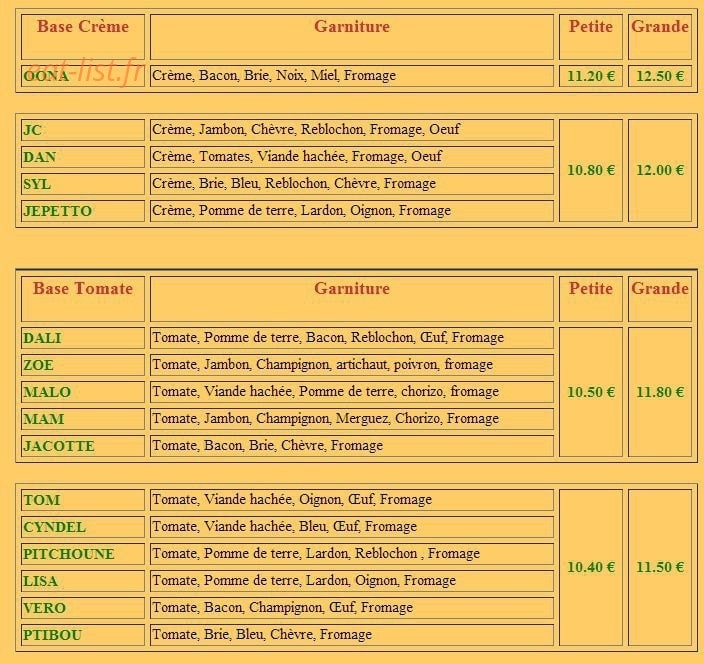Click DALI's garniture with Bacon and Reblochon
The height and width of the screenshot is (664, 704).
[328, 338]
